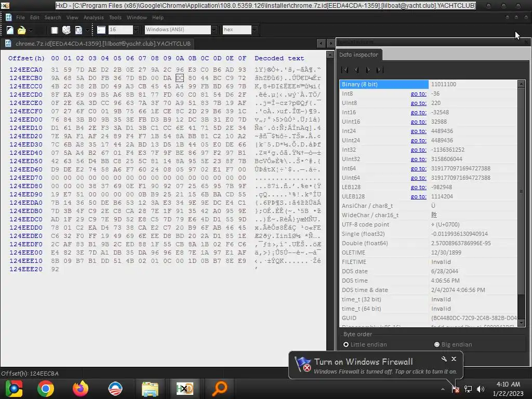
Task: Click 'go to:' link for Int24
Action: [x=418, y=131]
